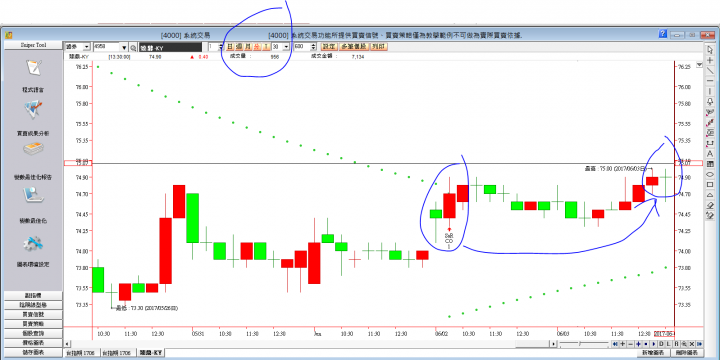This screenshot has width=720, height=360.
Task: Jump to first bar navigation button
Action: click(615, 344)
